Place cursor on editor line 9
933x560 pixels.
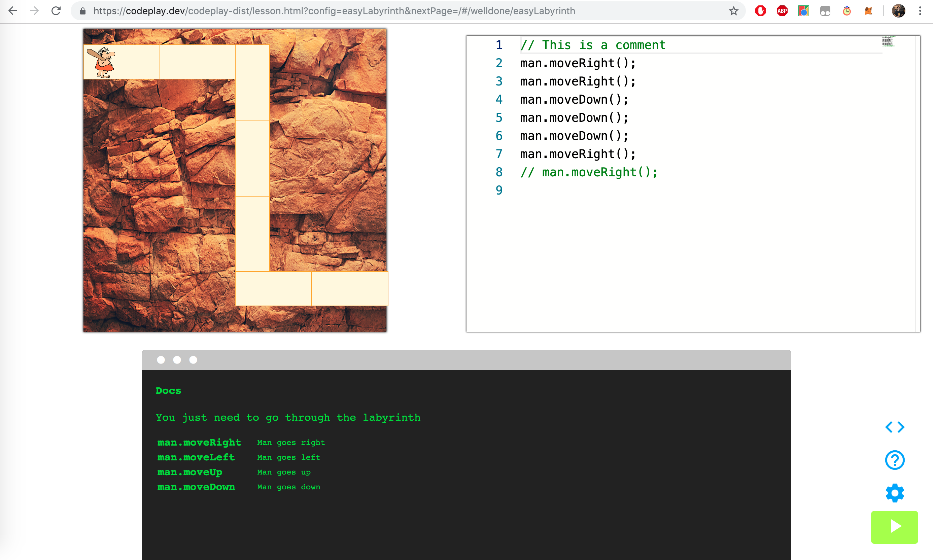pos(566,190)
